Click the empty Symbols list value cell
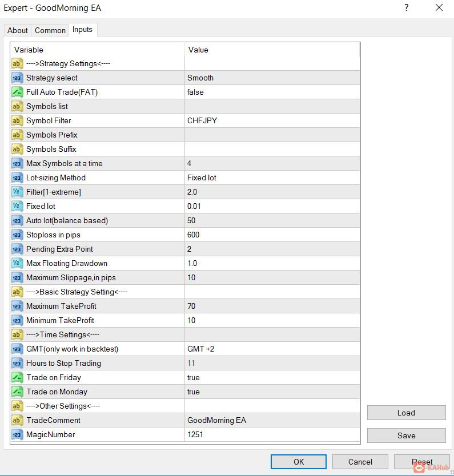Viewport: 454px width, 476px height. pyautogui.click(x=272, y=106)
